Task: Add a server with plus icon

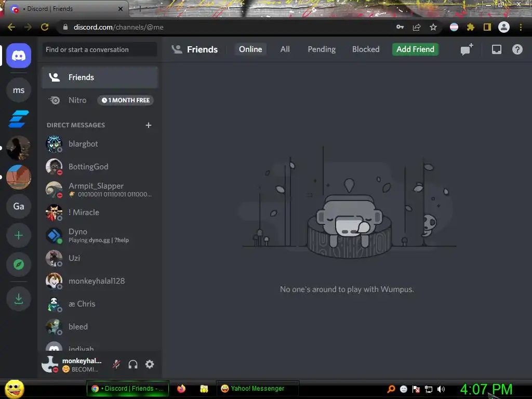Action: pyautogui.click(x=19, y=235)
